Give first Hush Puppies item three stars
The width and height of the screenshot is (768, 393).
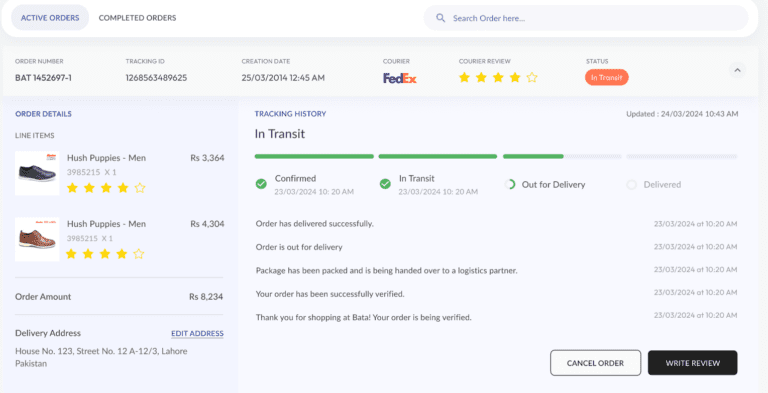pos(106,188)
